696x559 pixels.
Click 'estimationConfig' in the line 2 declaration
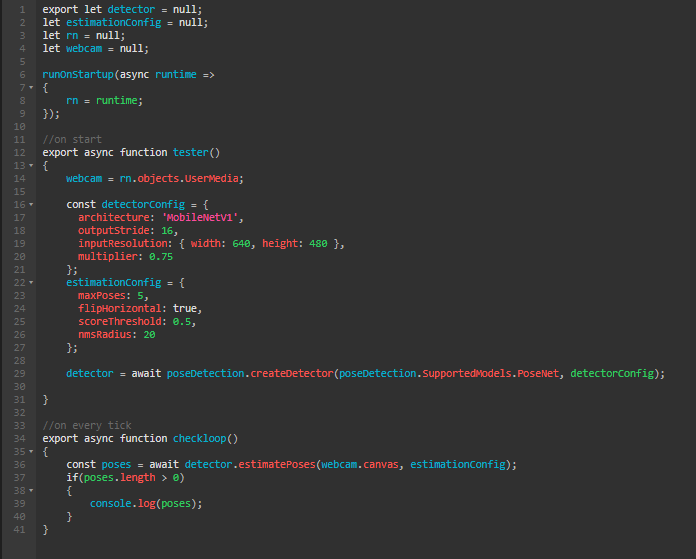coord(114,22)
